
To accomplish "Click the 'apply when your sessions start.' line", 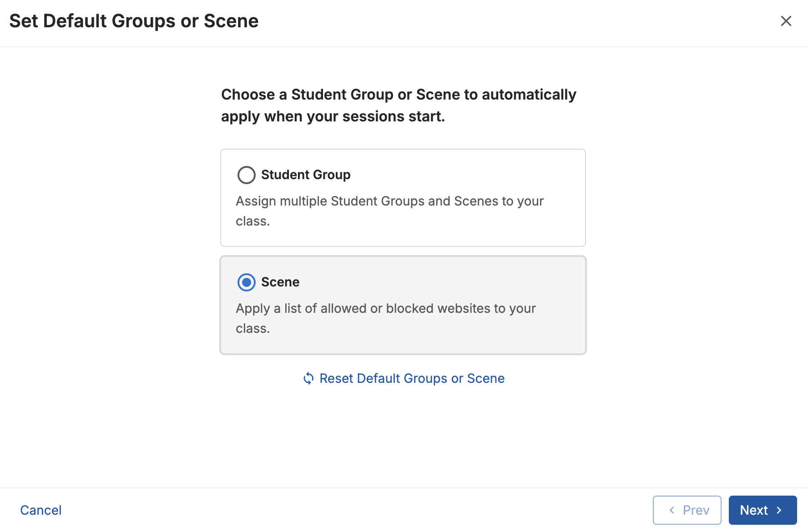I will tap(333, 116).
